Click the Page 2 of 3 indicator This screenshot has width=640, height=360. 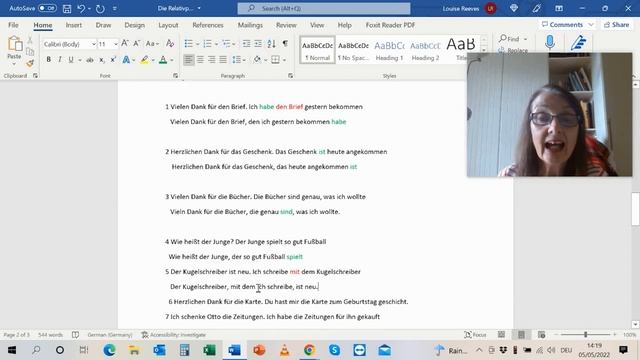coord(17,335)
